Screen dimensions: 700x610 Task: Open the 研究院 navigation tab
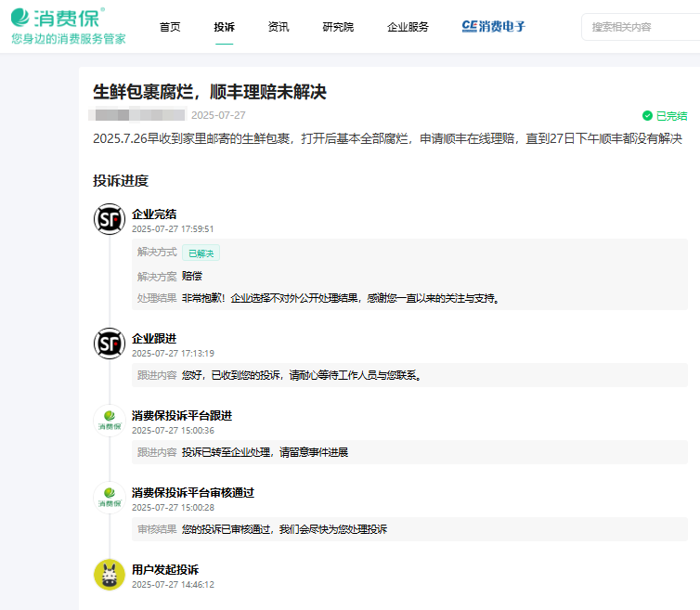tap(338, 27)
